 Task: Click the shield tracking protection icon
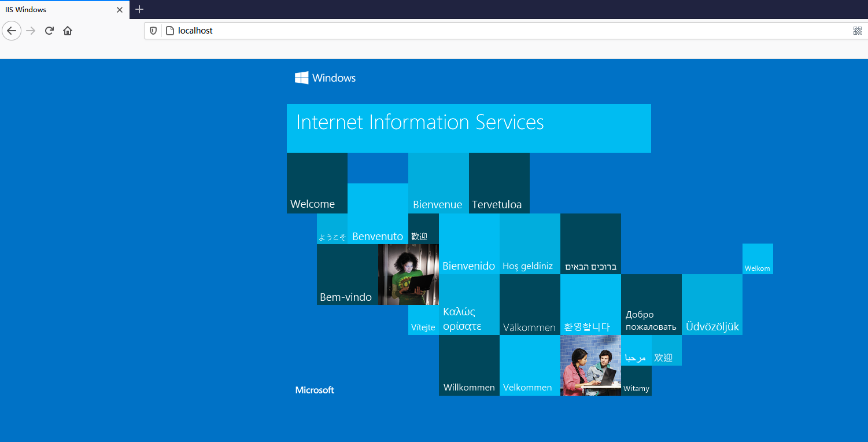pyautogui.click(x=153, y=31)
